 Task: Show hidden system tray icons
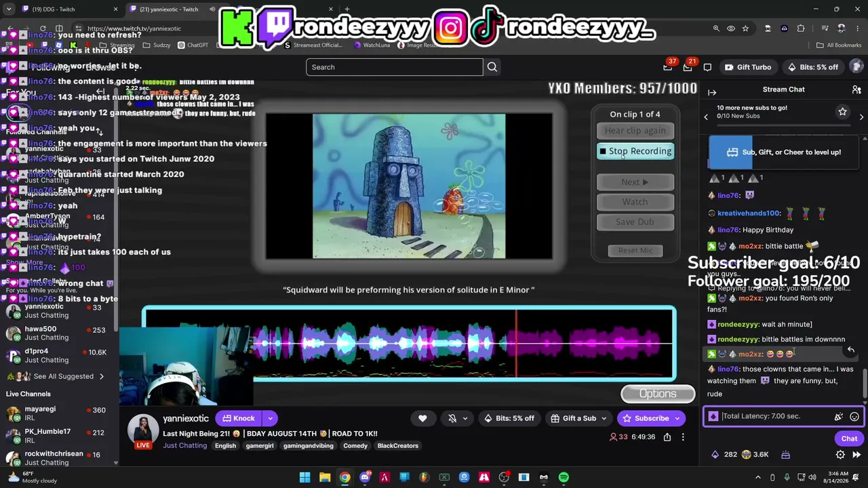tap(758, 477)
